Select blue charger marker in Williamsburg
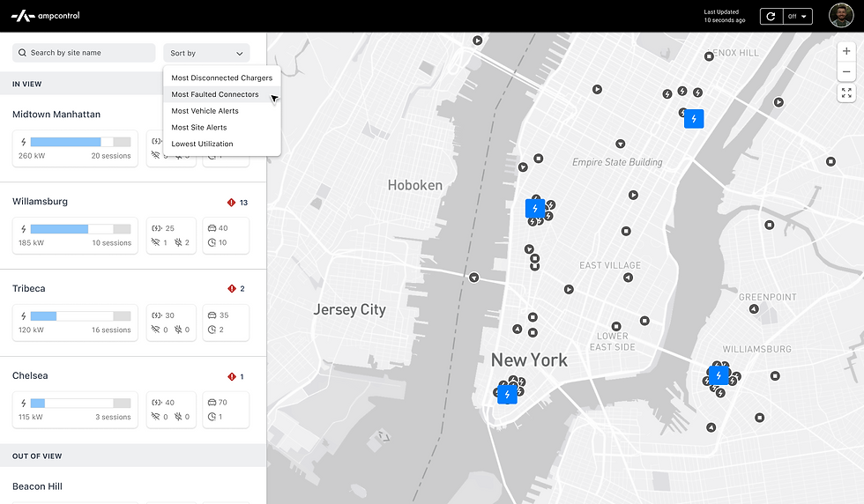864x504 pixels. click(x=719, y=375)
